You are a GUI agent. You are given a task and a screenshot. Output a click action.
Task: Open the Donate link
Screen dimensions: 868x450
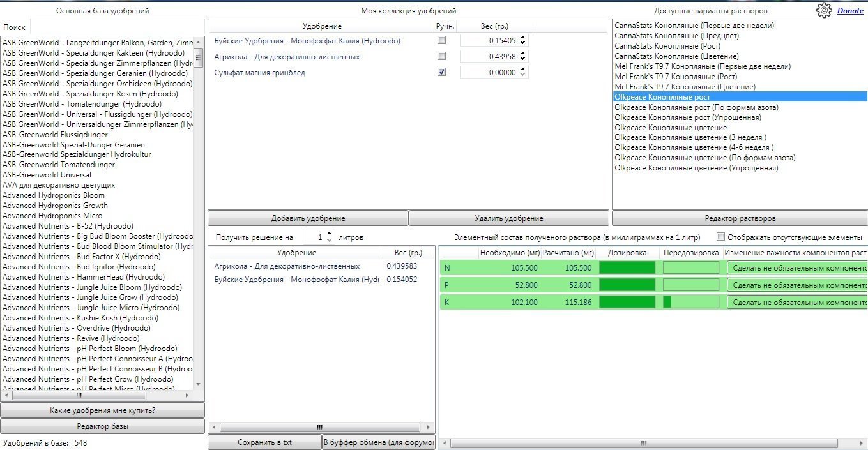(850, 11)
